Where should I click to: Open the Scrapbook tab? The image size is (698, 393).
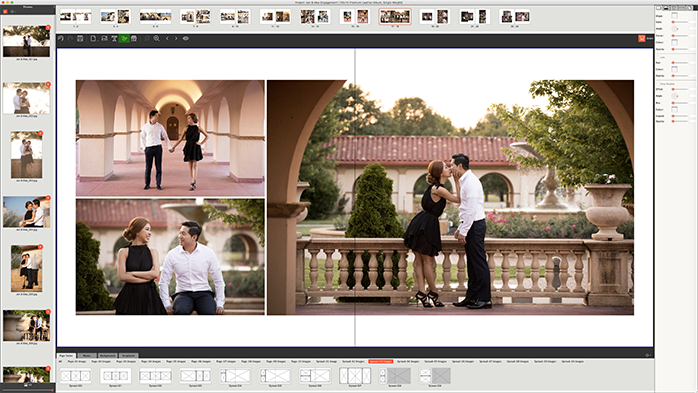[128, 356]
